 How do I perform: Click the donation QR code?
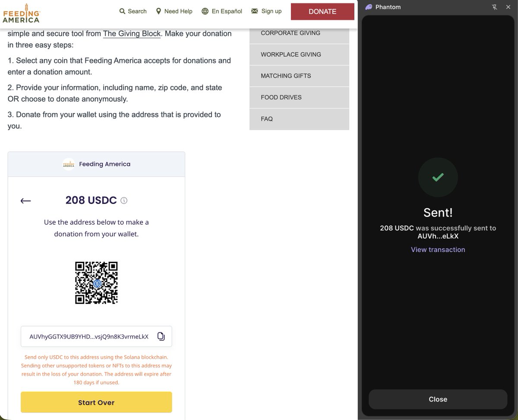[x=96, y=283]
